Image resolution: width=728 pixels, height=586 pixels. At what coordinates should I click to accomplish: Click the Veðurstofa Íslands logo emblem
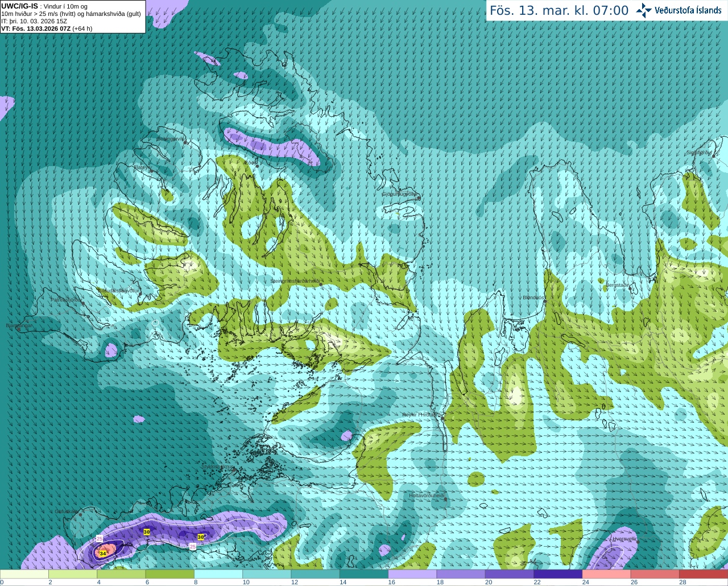coord(644,10)
